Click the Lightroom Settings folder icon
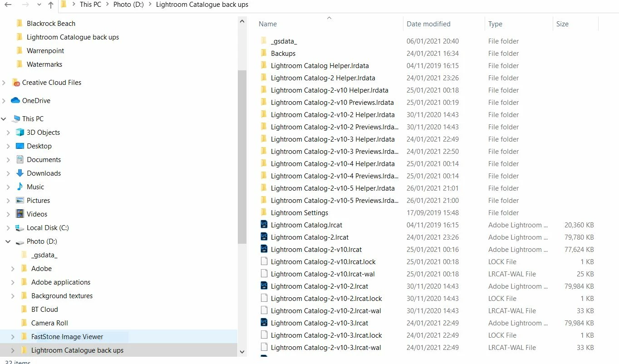Image resolution: width=619 pixels, height=364 pixels. pyautogui.click(x=264, y=212)
